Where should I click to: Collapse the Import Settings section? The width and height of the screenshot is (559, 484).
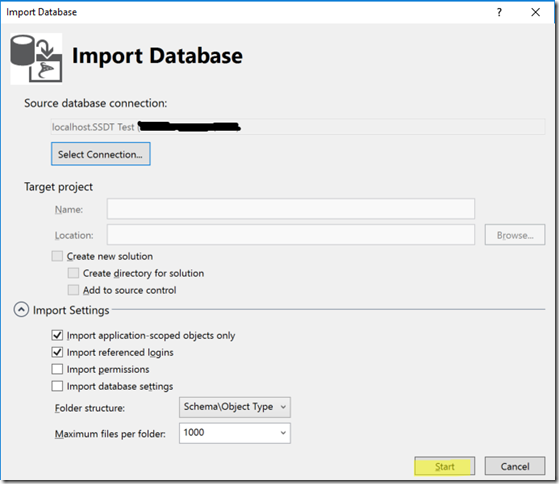[21, 309]
